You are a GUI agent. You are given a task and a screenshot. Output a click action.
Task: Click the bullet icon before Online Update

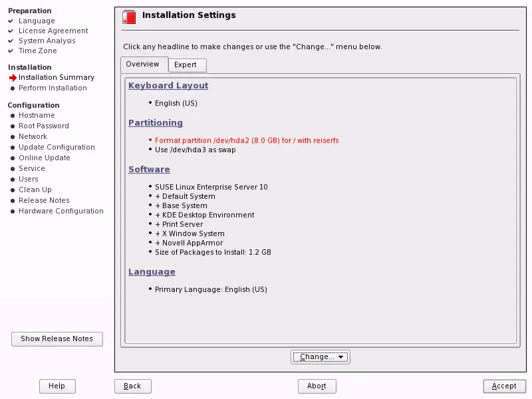(13, 158)
